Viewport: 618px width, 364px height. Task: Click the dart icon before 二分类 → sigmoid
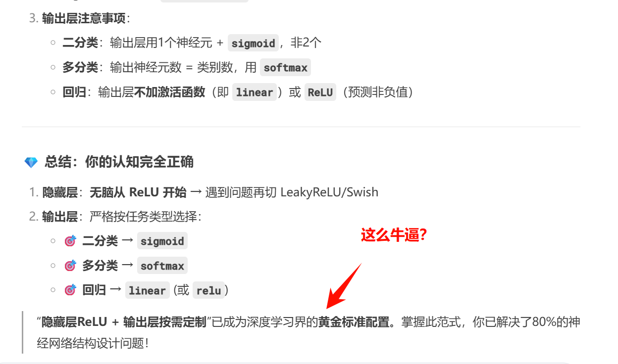70,241
